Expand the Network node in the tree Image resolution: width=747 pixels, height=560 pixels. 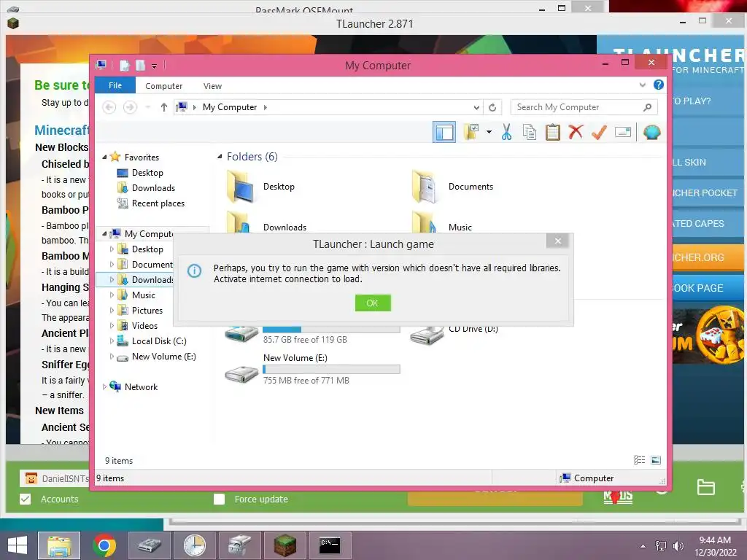coord(104,387)
